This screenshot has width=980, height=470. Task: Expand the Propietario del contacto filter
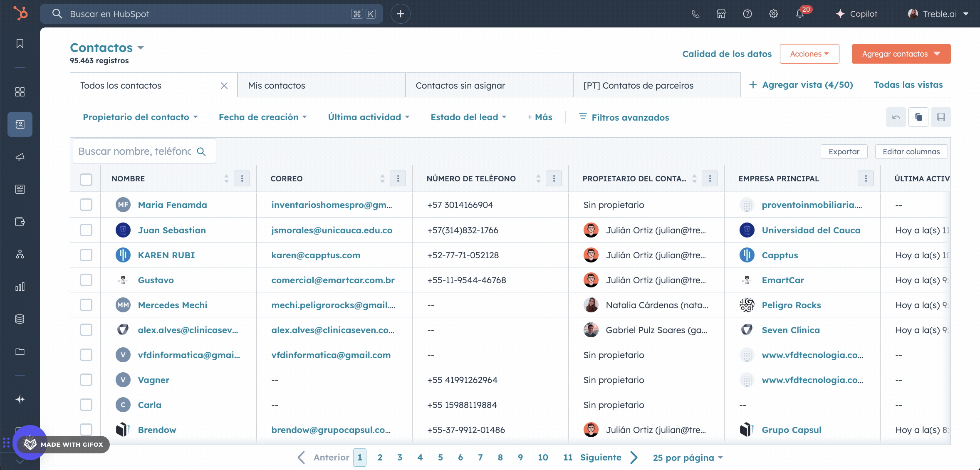pyautogui.click(x=140, y=117)
